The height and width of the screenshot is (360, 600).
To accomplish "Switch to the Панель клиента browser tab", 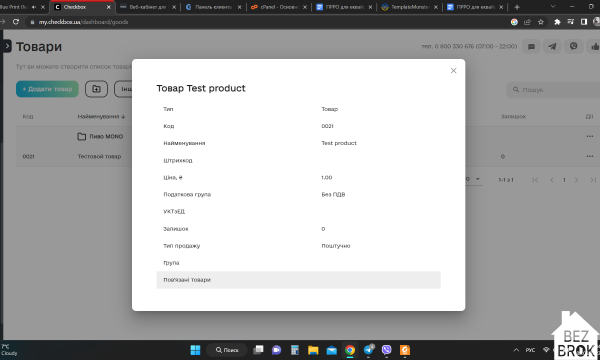I will [x=213, y=7].
